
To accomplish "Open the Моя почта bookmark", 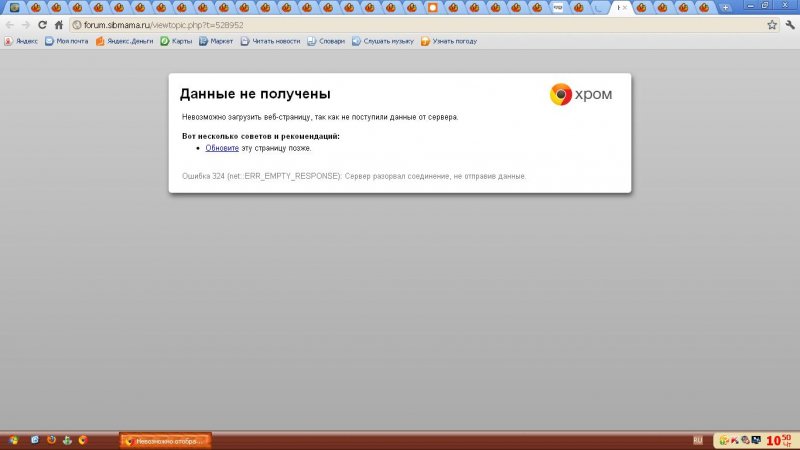I will [x=66, y=41].
